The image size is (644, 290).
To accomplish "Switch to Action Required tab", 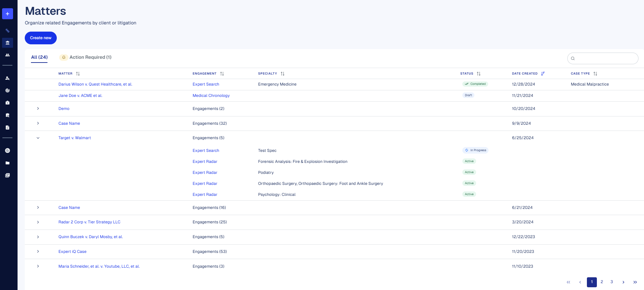I will point(90,57).
